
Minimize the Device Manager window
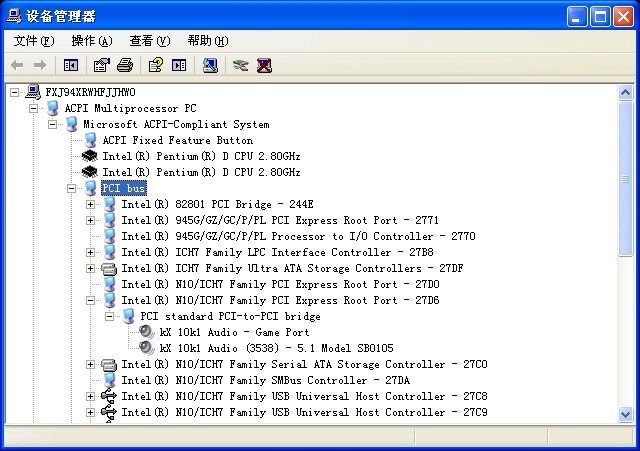point(577,17)
